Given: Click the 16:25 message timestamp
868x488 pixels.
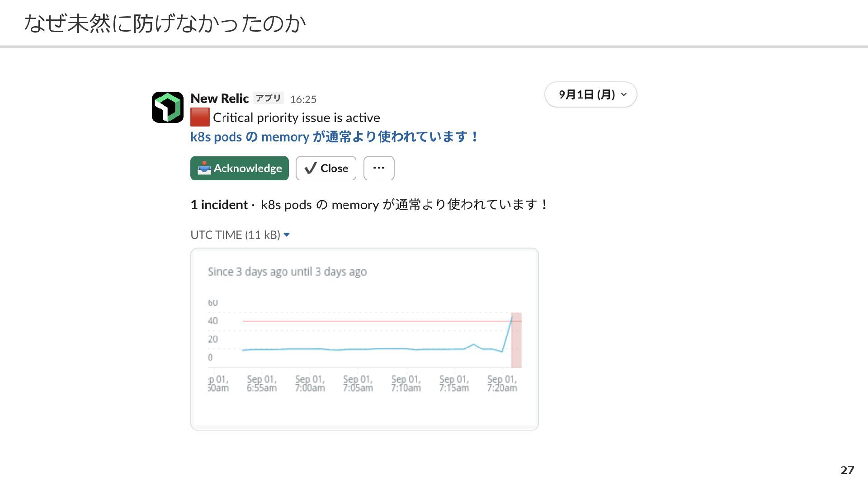Looking at the screenshot, I should [303, 99].
